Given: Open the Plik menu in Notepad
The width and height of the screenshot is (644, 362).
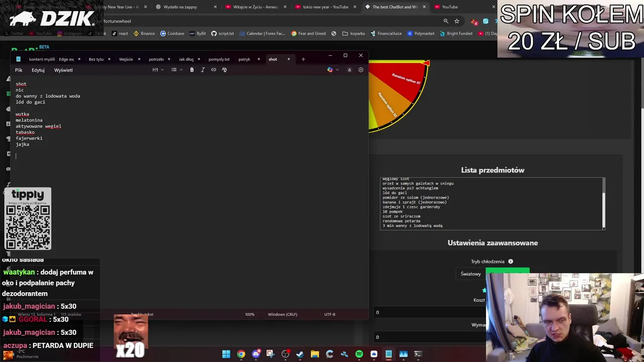Looking at the screenshot, I should click(x=19, y=70).
